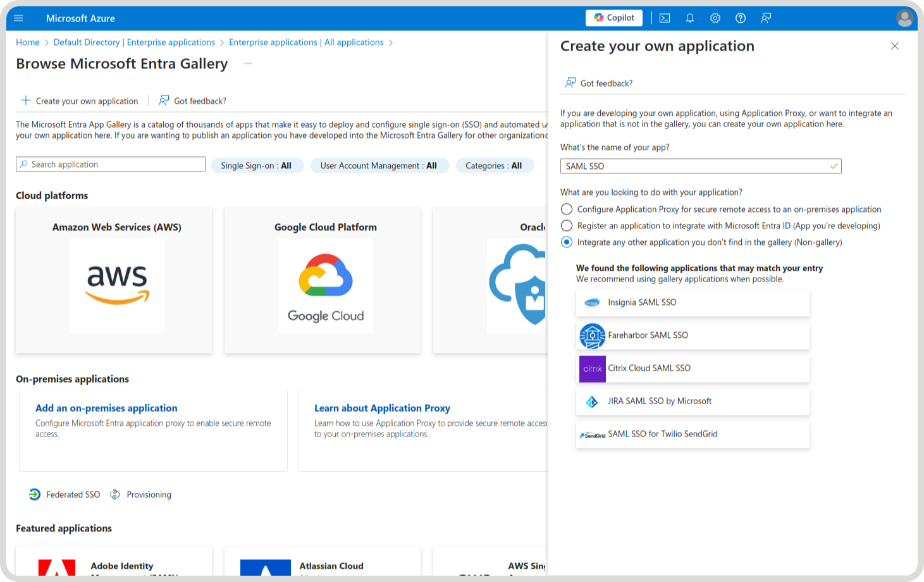
Task: Open the help question mark icon
Action: click(741, 18)
